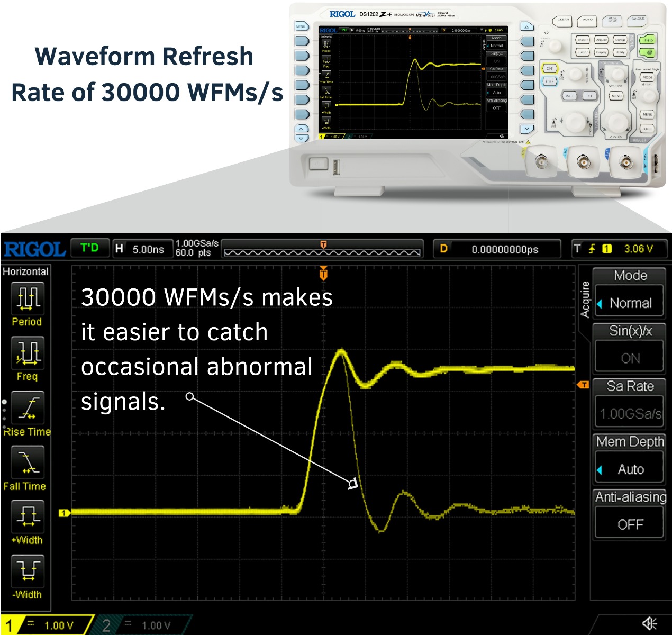Open the Cursor menu button
Viewport: 672px width, 635px height.
coord(583,52)
